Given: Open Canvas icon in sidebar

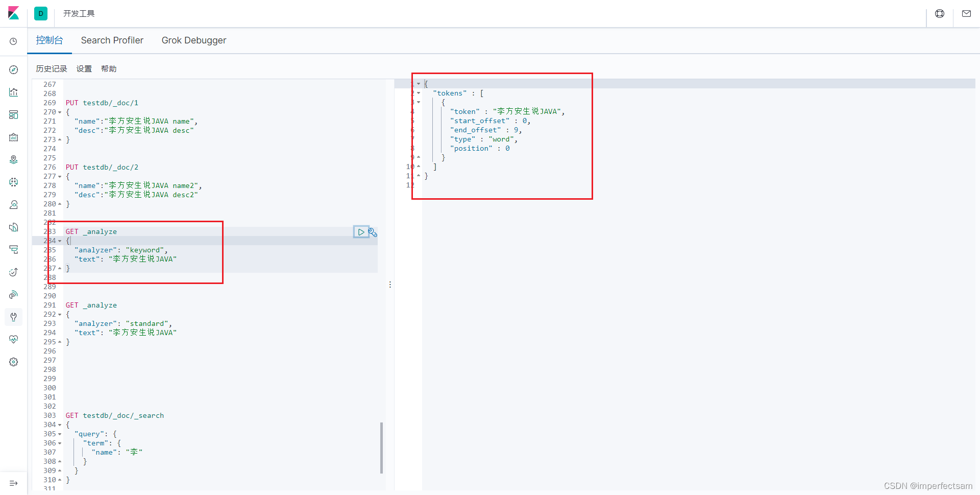Looking at the screenshot, I should [14, 137].
